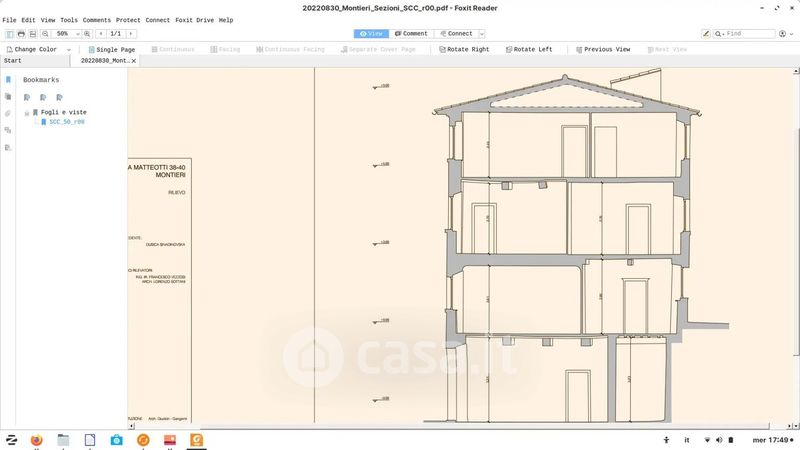Expand the Change Color dropdown arrow
This screenshot has height=450, width=800.
pyautogui.click(x=68, y=49)
